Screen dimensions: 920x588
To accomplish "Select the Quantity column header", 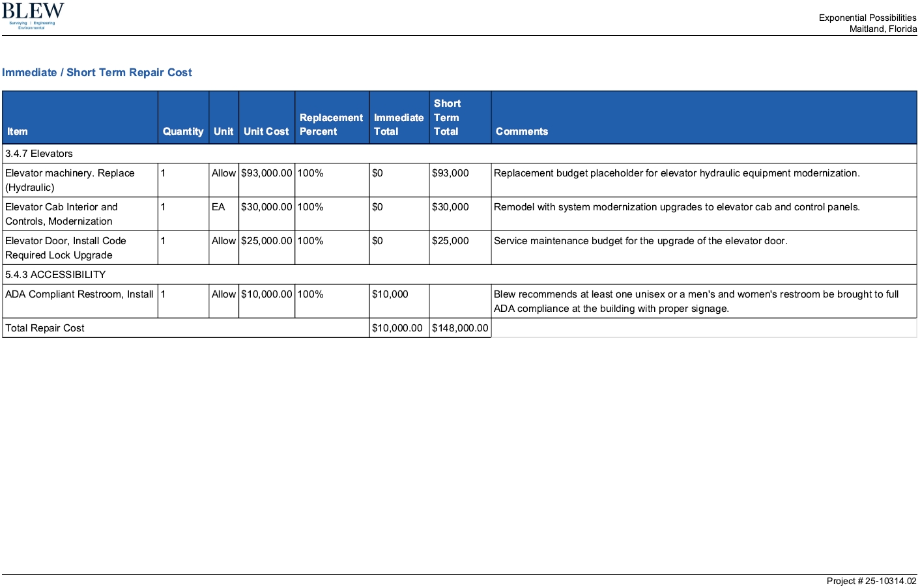I will tap(182, 132).
